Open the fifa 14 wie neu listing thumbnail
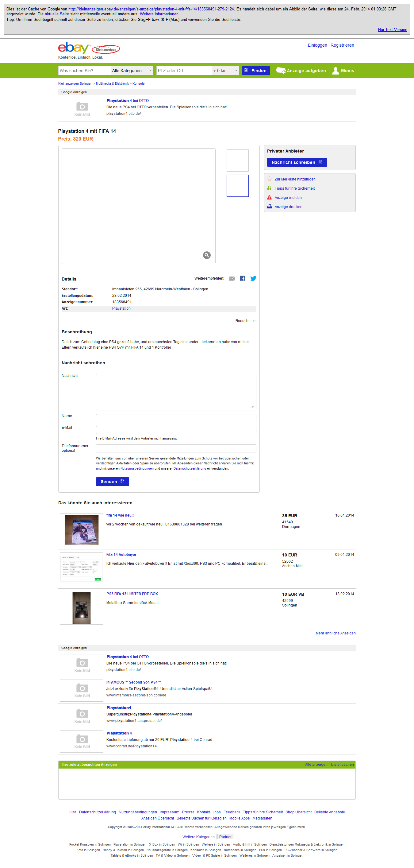414x868 pixels. click(82, 529)
